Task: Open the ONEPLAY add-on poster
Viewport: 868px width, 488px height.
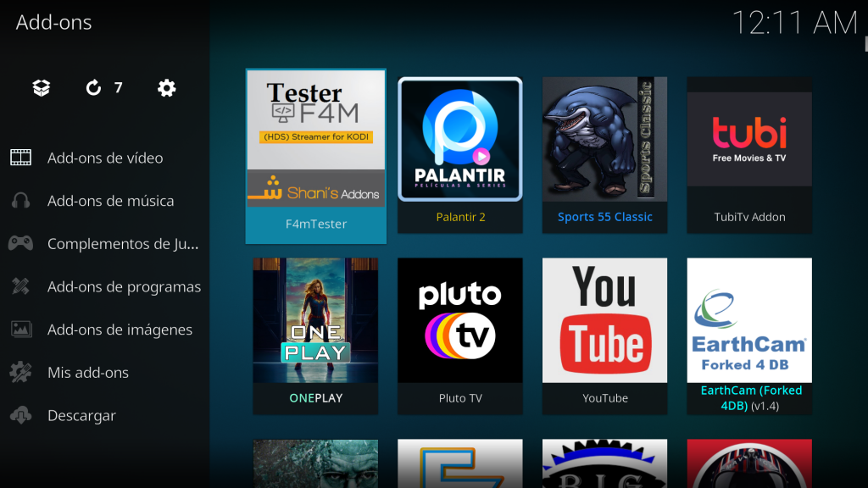Action: tap(315, 319)
